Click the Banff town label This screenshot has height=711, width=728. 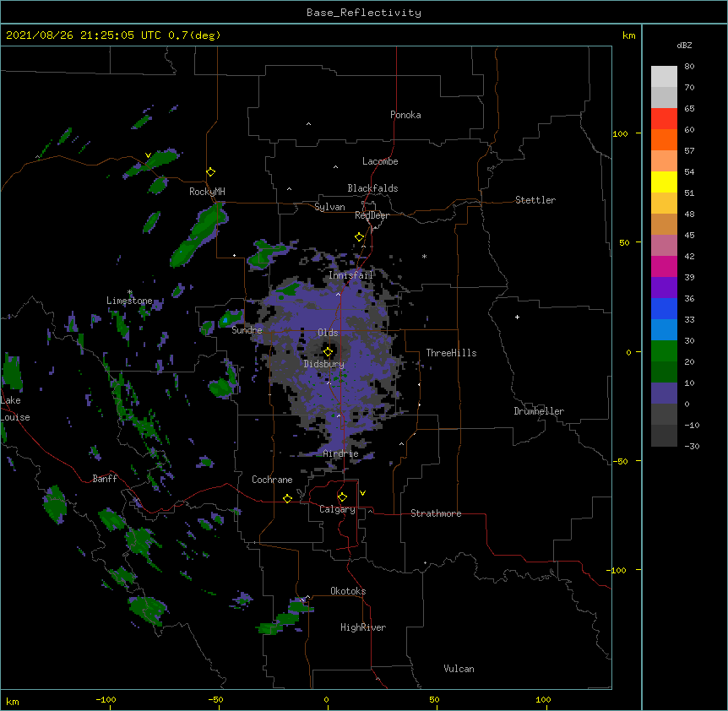[x=105, y=479]
